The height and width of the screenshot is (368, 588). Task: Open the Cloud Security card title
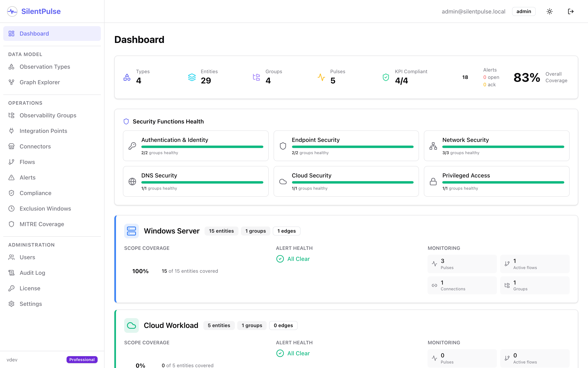312,175
